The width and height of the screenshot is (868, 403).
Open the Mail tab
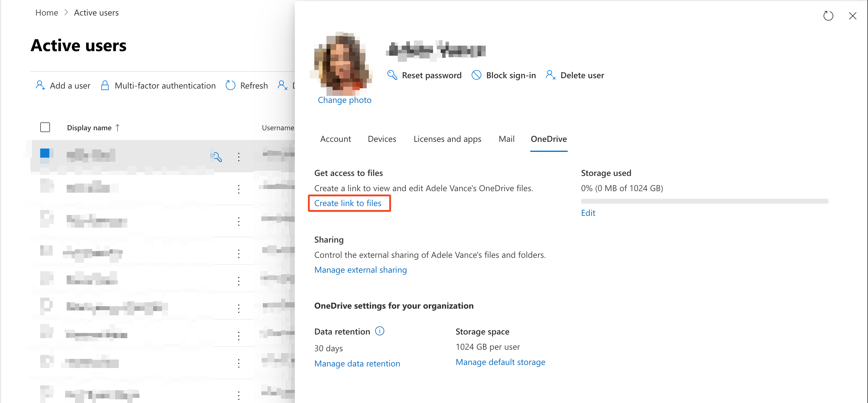[506, 139]
